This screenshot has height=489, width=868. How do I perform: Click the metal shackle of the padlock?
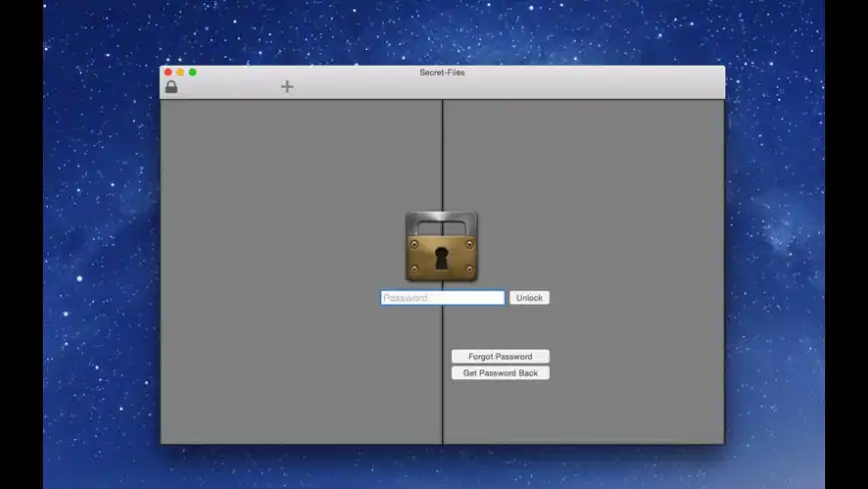pyautogui.click(x=441, y=222)
